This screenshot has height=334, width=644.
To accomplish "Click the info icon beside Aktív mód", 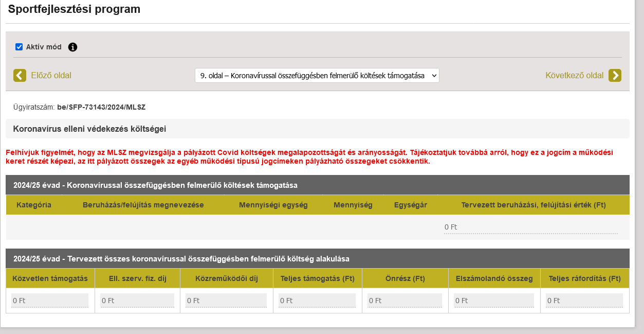I will 72,47.
